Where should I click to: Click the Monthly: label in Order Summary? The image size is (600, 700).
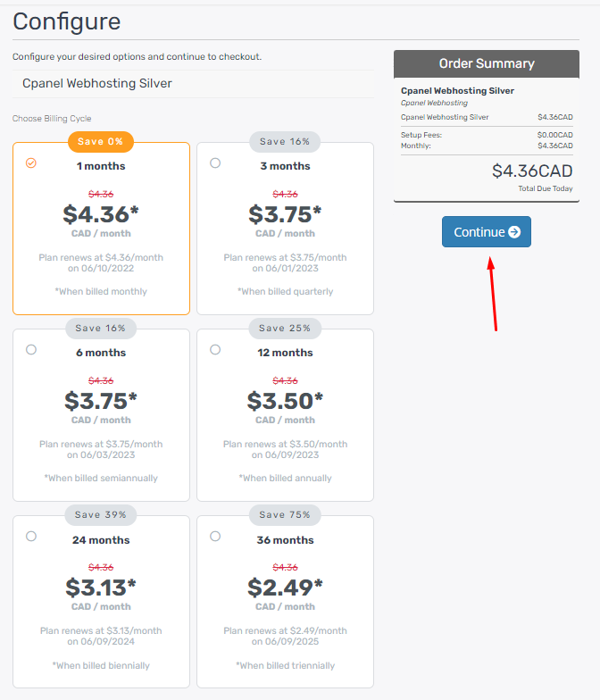tap(416, 146)
